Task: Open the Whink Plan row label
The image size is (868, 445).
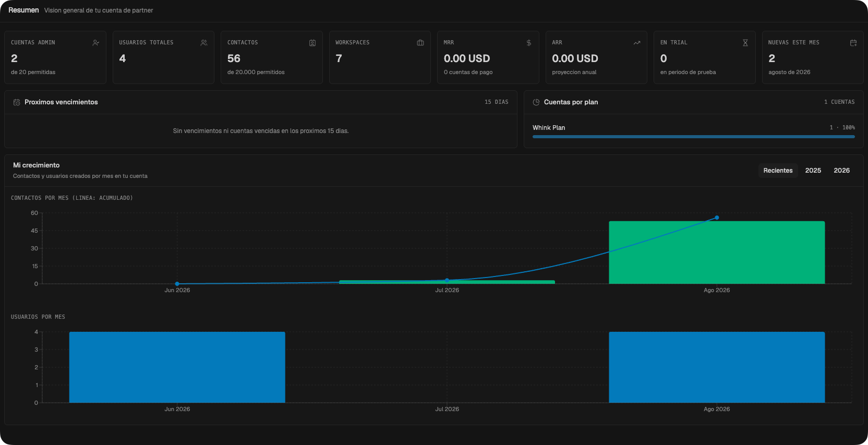Action: point(549,128)
